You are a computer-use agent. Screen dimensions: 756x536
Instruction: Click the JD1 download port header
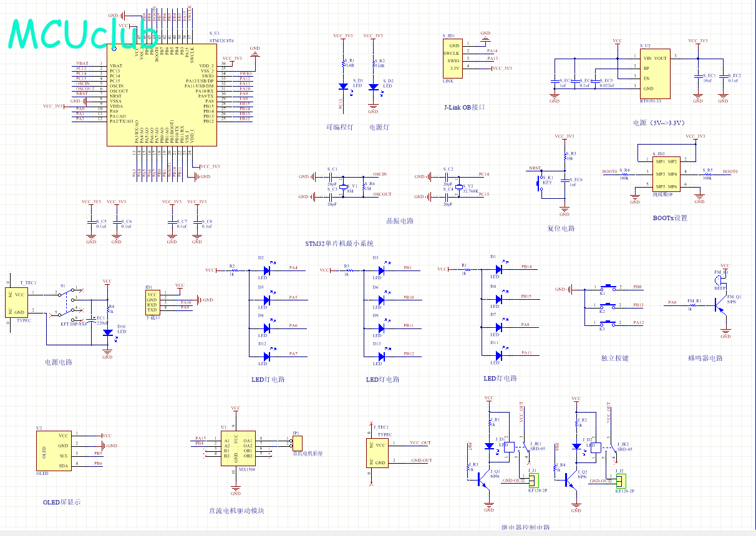152,302
